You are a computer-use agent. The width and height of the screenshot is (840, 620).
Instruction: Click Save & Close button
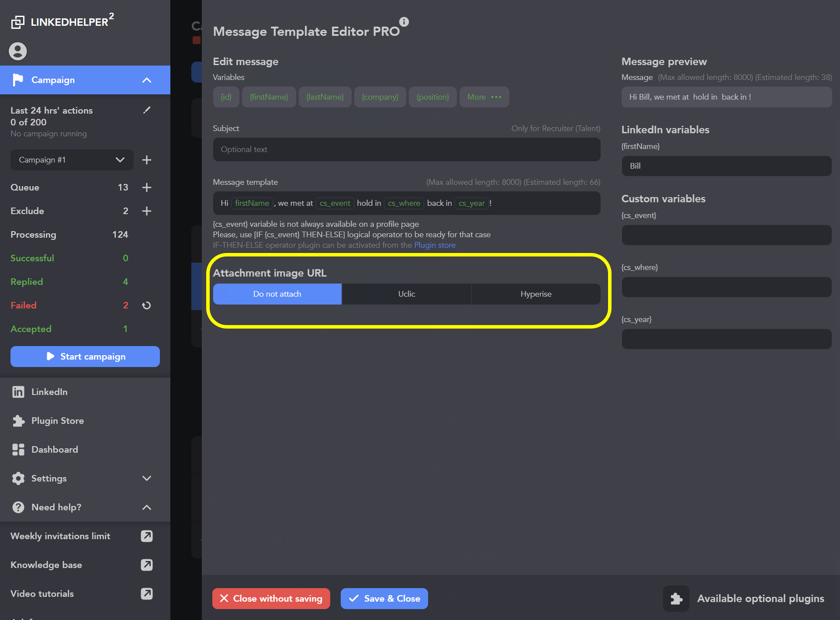[384, 599]
